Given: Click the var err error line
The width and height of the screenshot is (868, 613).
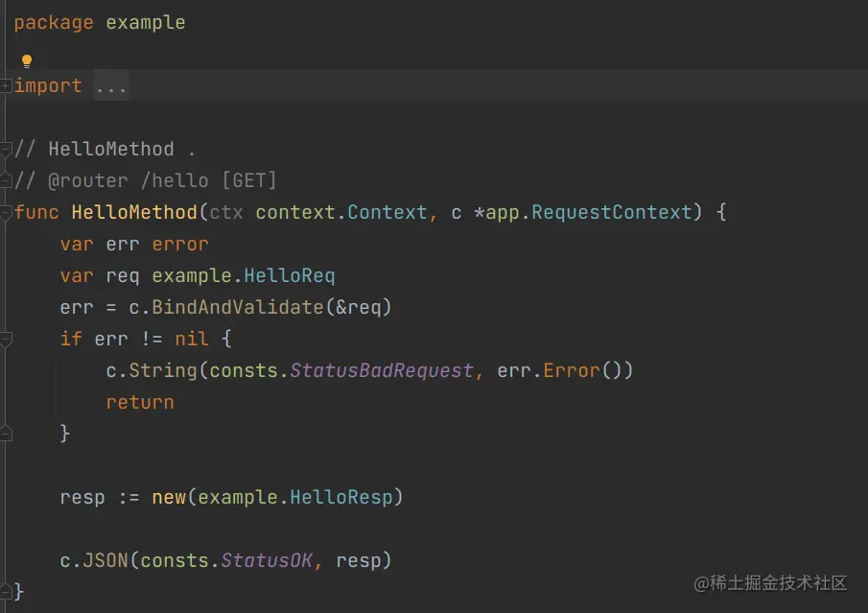Looking at the screenshot, I should coord(134,245).
